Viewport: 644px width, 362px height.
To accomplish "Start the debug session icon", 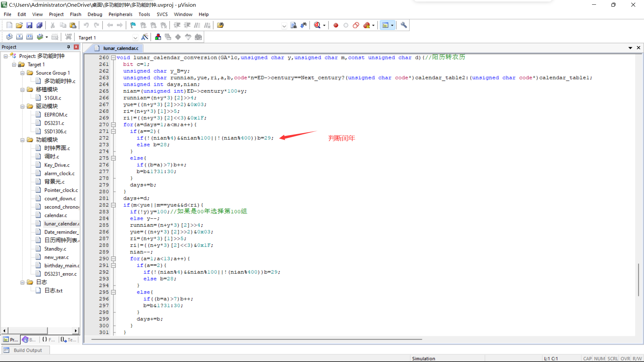I will click(x=317, y=25).
